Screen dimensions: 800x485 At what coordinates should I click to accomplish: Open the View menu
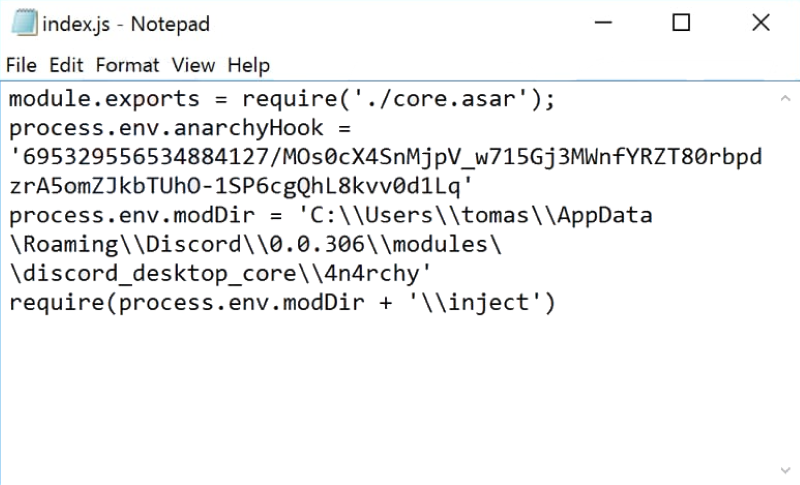[x=193, y=65]
